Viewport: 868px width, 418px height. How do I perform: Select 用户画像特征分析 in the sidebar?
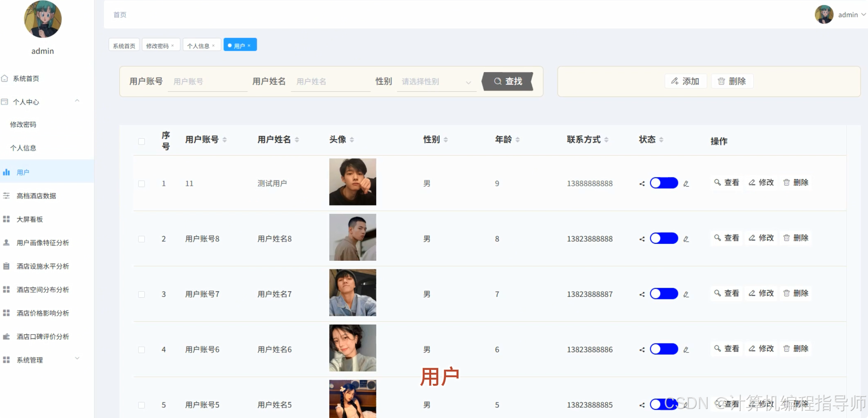[x=42, y=243]
